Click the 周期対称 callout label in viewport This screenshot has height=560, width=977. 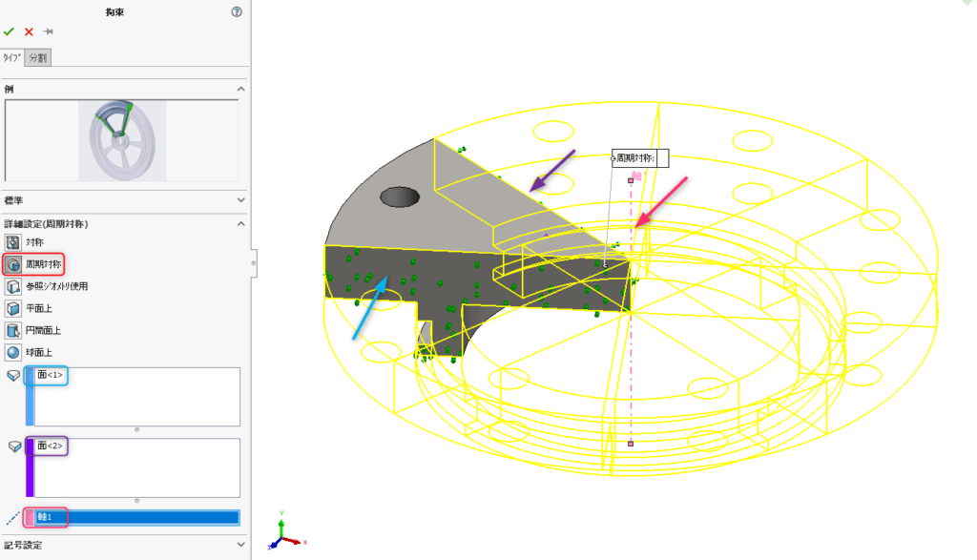click(x=639, y=158)
